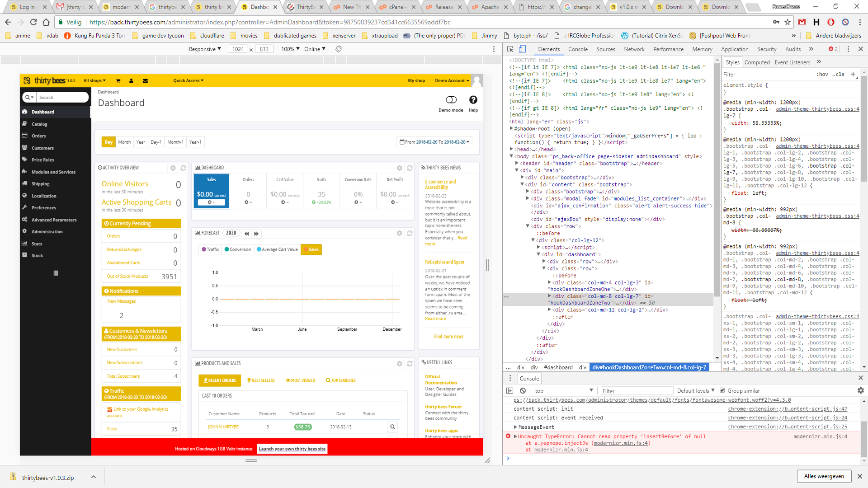Refresh the Activity Overview panel
Screen dimensions: 868x488
pos(183,168)
